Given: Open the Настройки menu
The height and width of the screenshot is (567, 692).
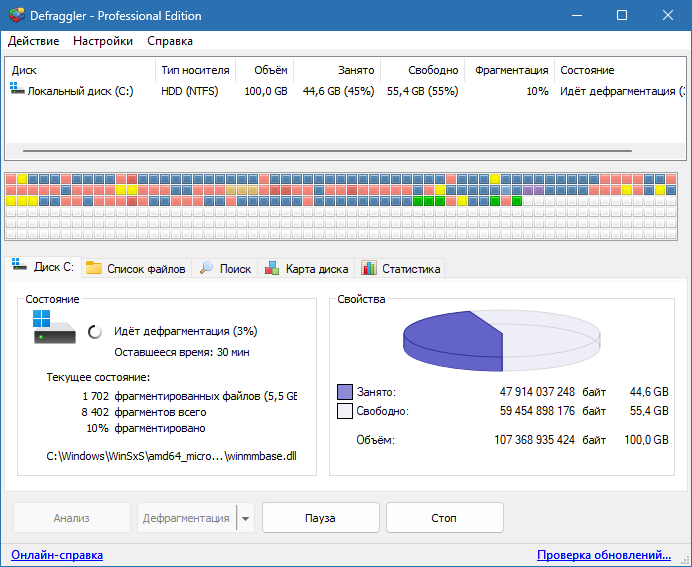Looking at the screenshot, I should click(x=103, y=41).
